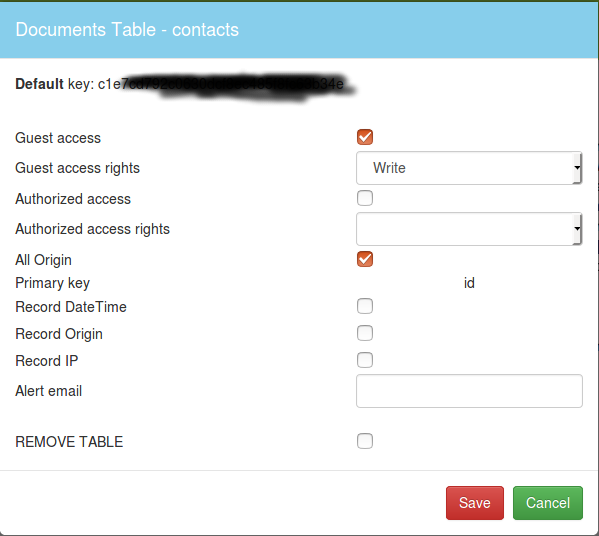Viewport: 599px width, 536px height.
Task: Uncheck the Guest access checkbox
Action: click(365, 137)
